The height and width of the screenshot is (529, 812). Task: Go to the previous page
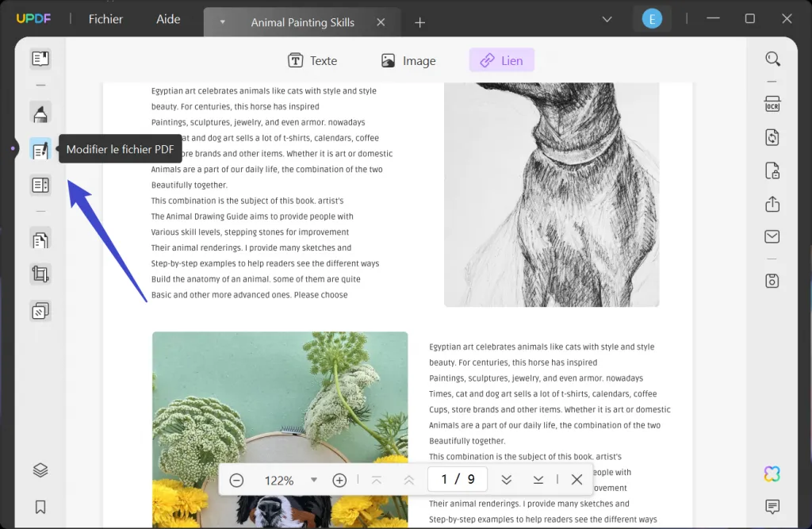(408, 481)
